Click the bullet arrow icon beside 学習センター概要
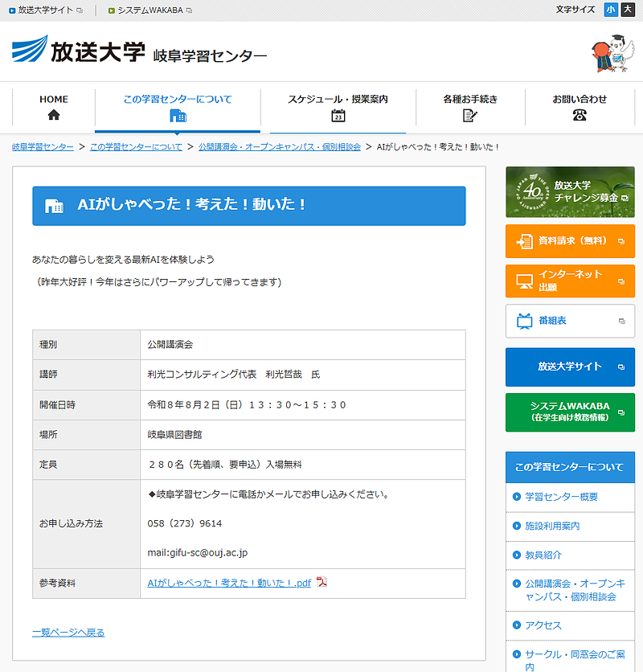The height and width of the screenshot is (672, 643). click(517, 497)
